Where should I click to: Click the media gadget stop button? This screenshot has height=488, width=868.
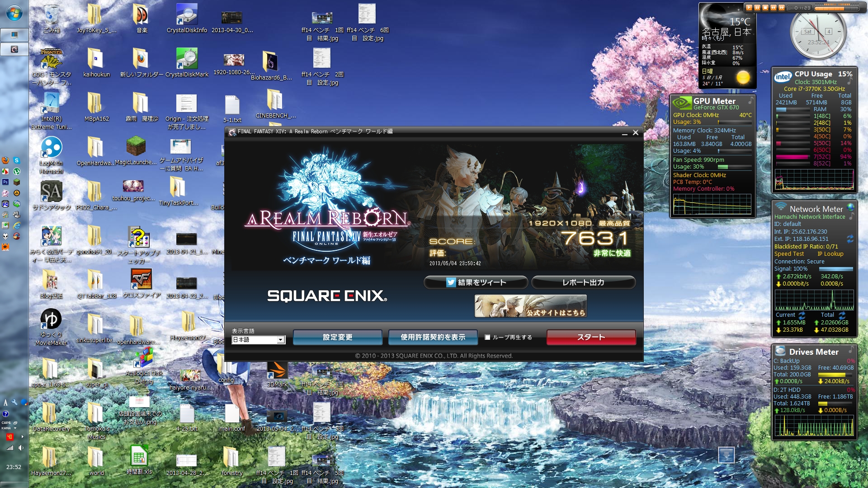765,7
